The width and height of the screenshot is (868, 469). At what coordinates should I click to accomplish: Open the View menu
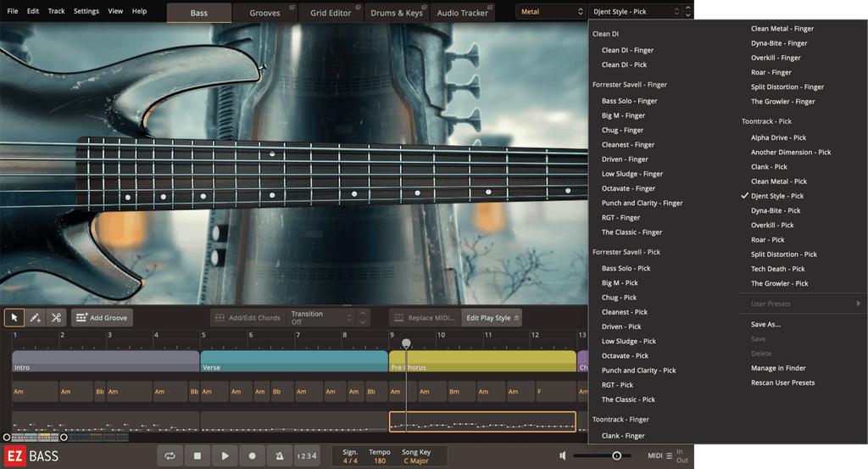(115, 11)
